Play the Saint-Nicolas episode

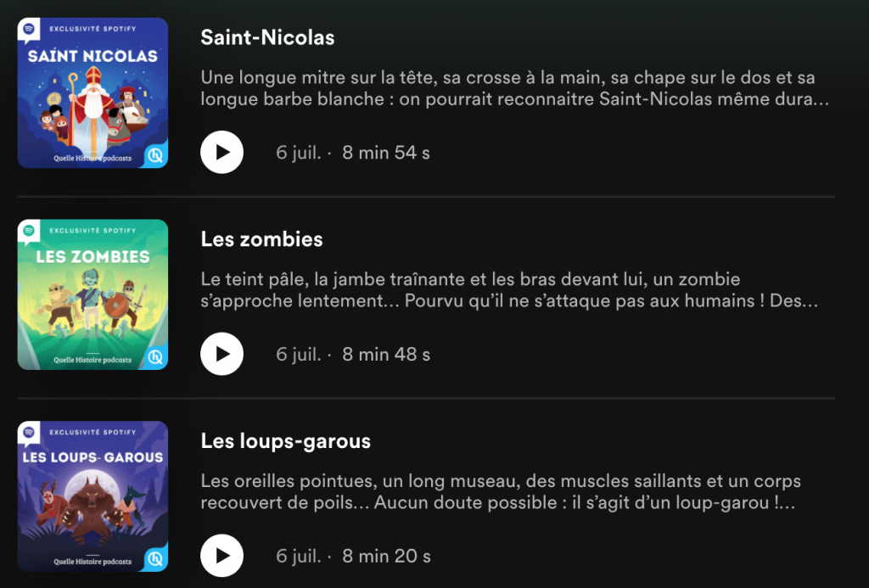tap(221, 153)
